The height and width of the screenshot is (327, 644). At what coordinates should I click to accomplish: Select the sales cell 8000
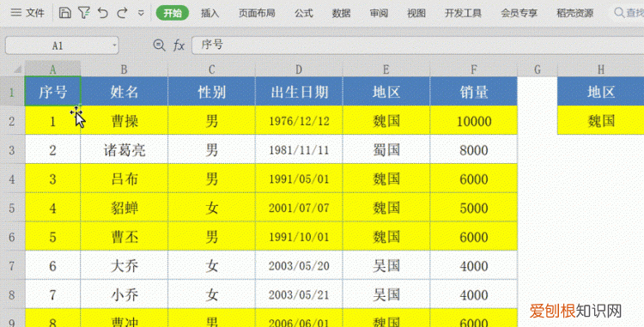(473, 149)
